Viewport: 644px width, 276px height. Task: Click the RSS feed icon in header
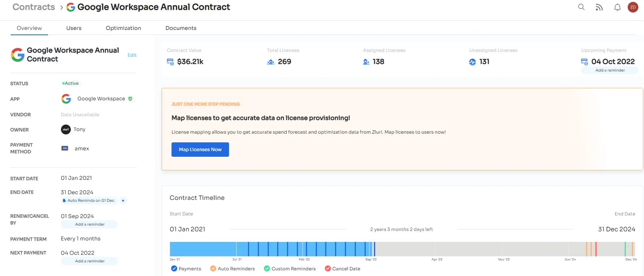point(599,7)
